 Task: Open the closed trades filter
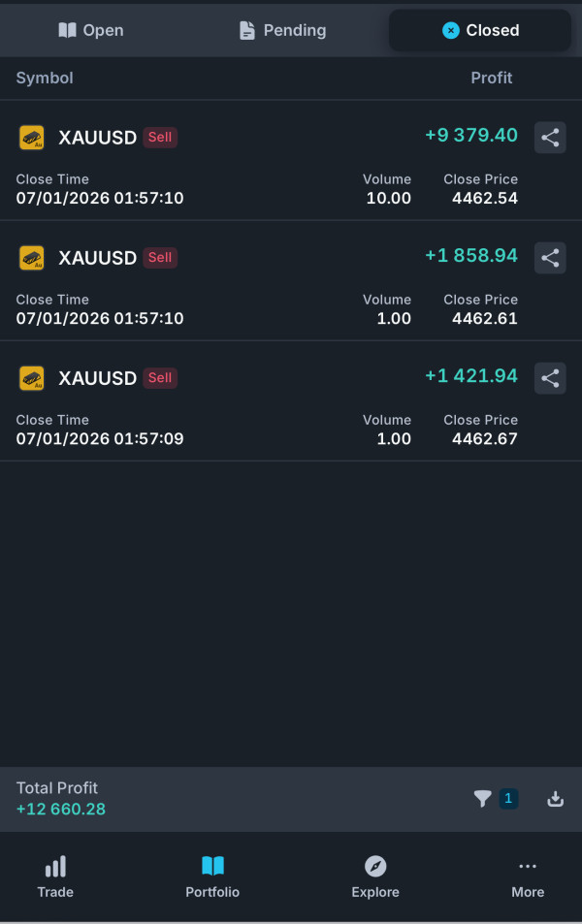[482, 799]
